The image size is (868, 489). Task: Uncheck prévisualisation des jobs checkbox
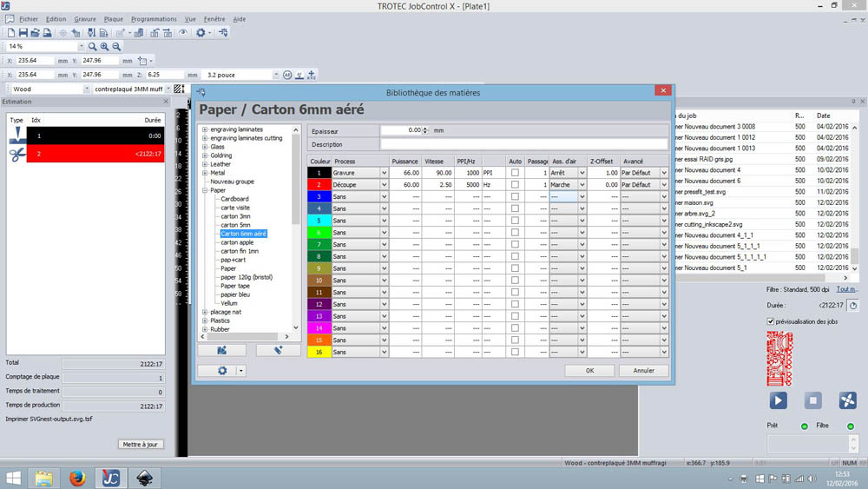(x=771, y=321)
